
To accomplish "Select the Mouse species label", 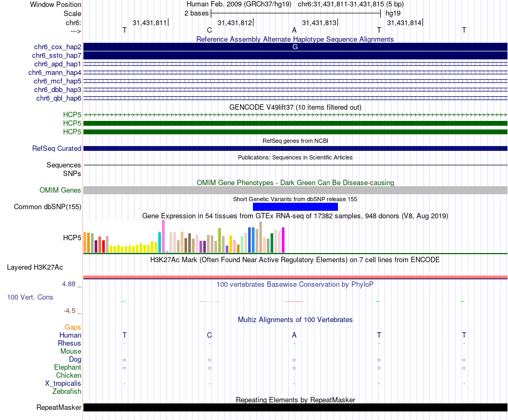I will pos(71,352).
